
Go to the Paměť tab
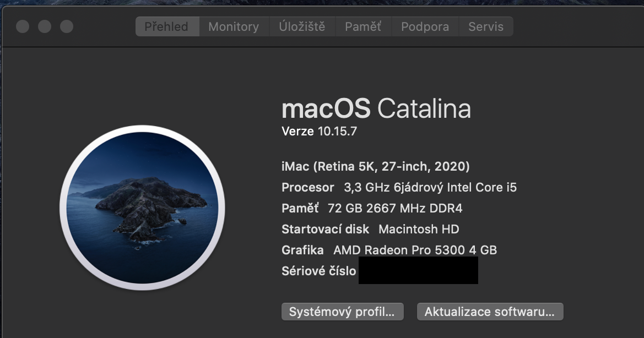[x=364, y=26]
